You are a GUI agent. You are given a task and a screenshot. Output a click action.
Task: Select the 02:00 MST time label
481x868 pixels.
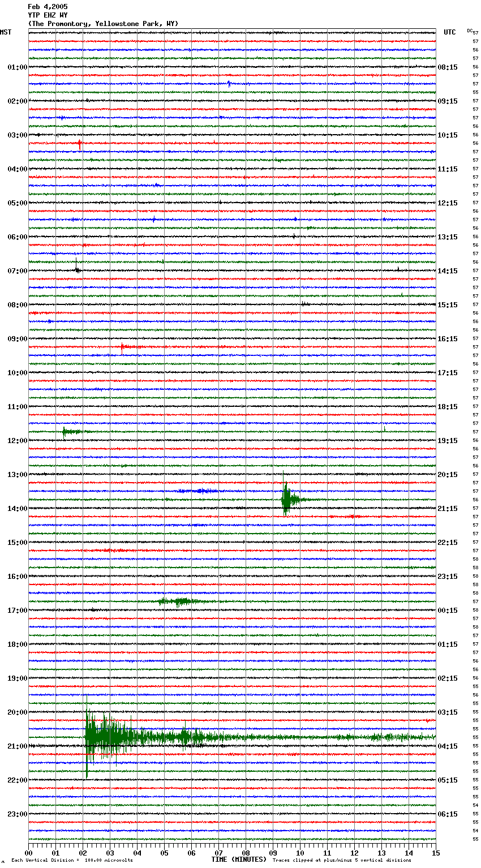click(17, 101)
